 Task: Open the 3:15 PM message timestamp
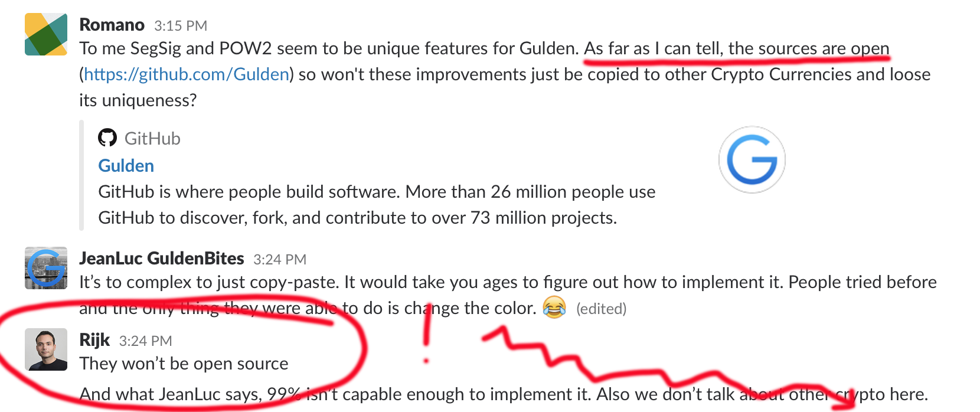pos(181,26)
